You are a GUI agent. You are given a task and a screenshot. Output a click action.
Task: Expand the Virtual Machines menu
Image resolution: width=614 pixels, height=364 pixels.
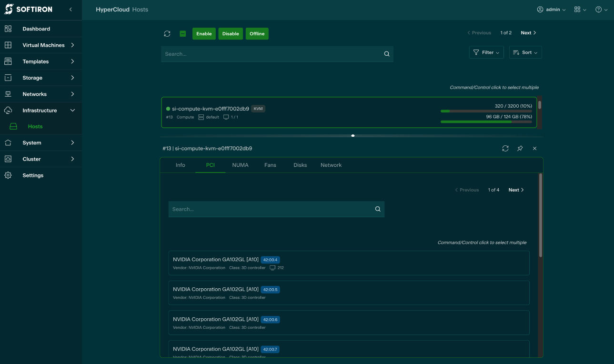pos(43,45)
